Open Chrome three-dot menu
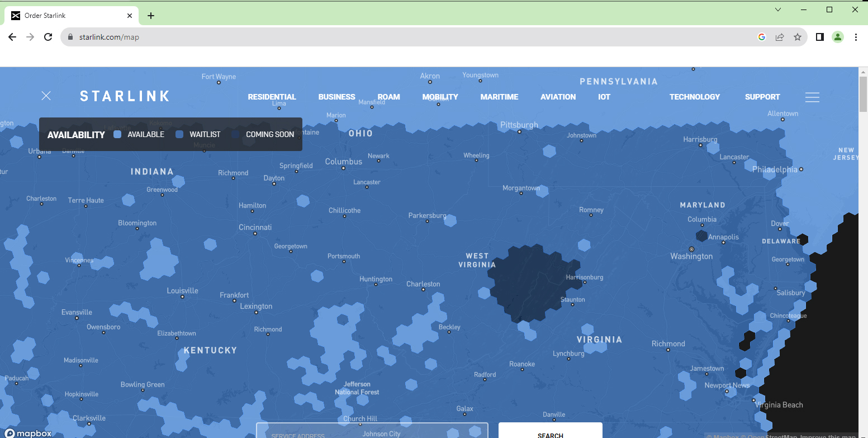The image size is (868, 438). tap(856, 37)
